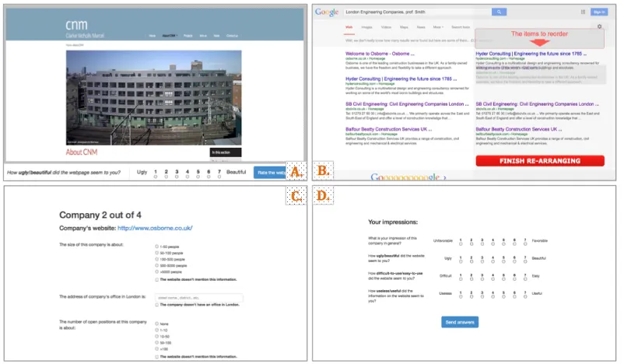Click the Send answers button
This screenshot has height=364, width=624.
click(460, 322)
